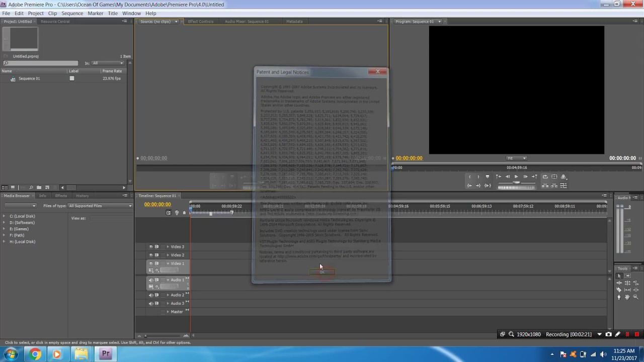Play In to Out in Program monitor
The height and width of the screenshot is (362, 644).
(488, 186)
